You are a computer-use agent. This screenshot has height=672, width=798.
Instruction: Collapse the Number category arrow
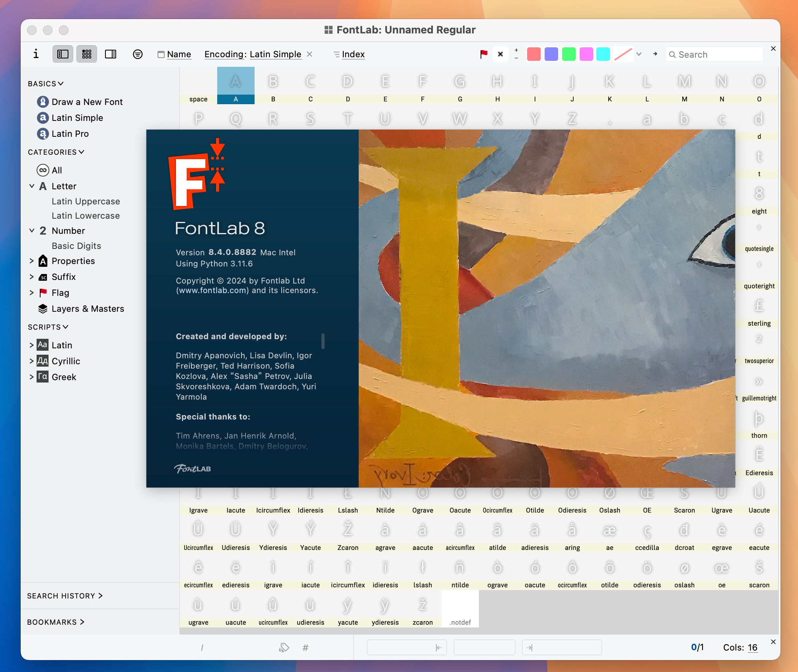pos(32,231)
